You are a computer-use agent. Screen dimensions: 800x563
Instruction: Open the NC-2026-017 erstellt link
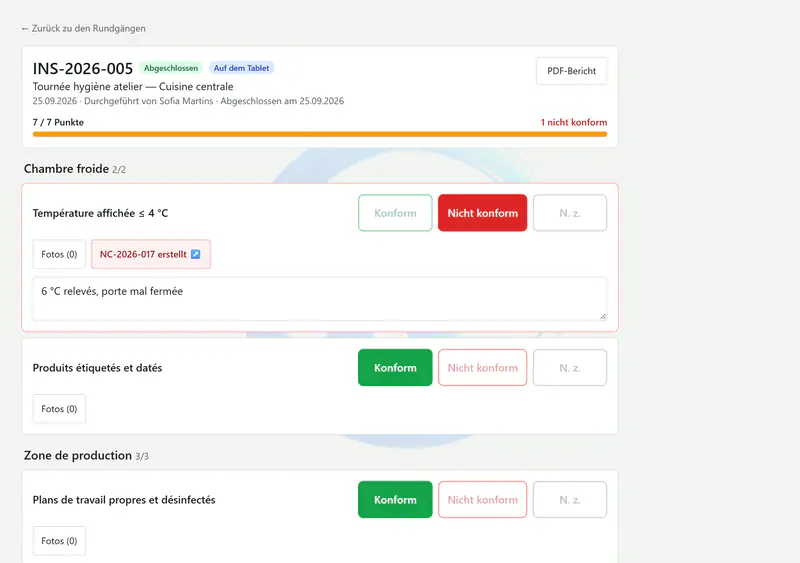pos(151,254)
